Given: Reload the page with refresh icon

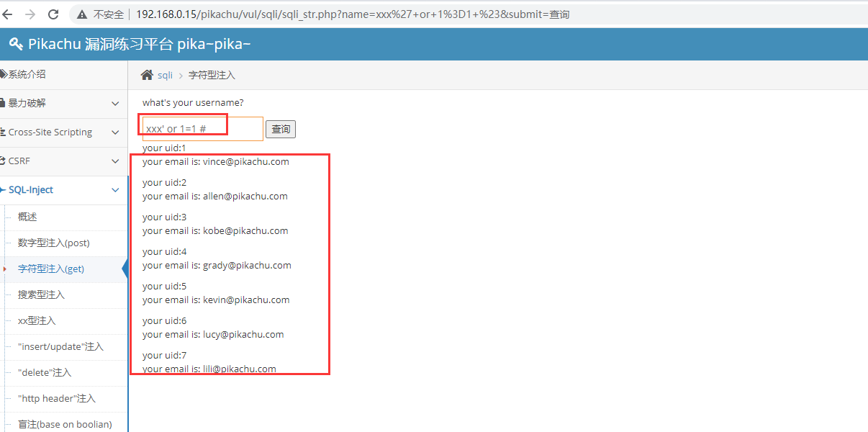Looking at the screenshot, I should pyautogui.click(x=53, y=14).
